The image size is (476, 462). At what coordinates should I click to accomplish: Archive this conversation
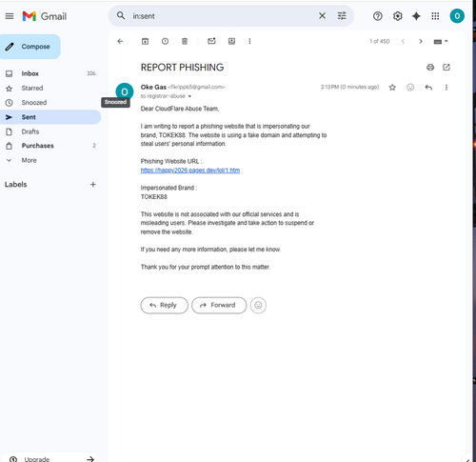145,41
